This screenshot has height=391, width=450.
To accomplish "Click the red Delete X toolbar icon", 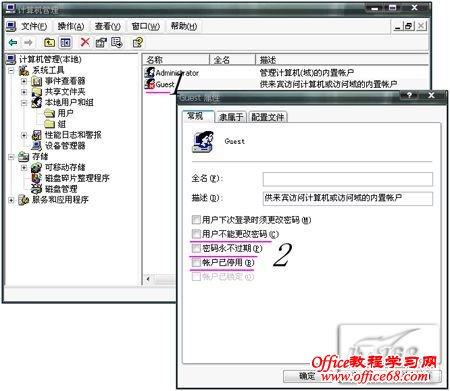I will (x=85, y=42).
